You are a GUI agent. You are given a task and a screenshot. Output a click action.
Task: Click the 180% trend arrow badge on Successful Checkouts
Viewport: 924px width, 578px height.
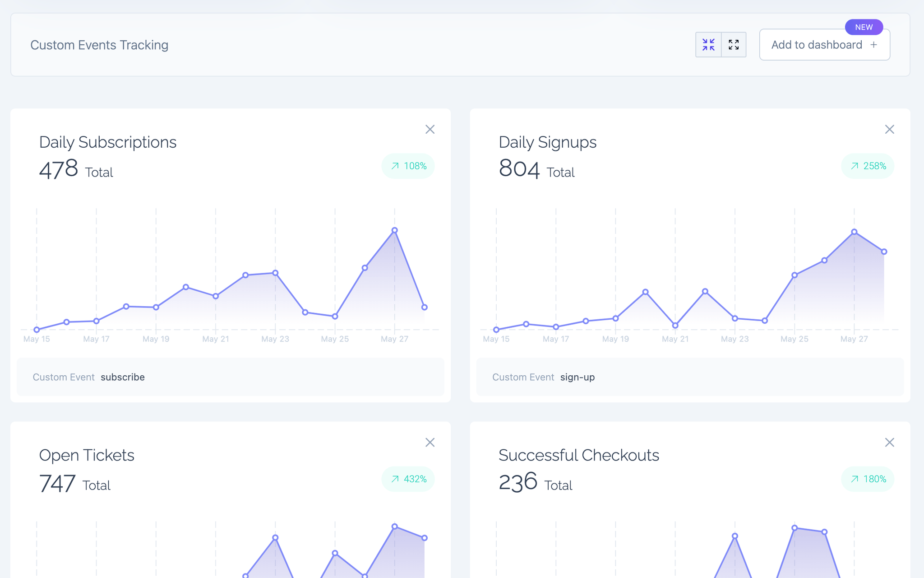(x=867, y=479)
